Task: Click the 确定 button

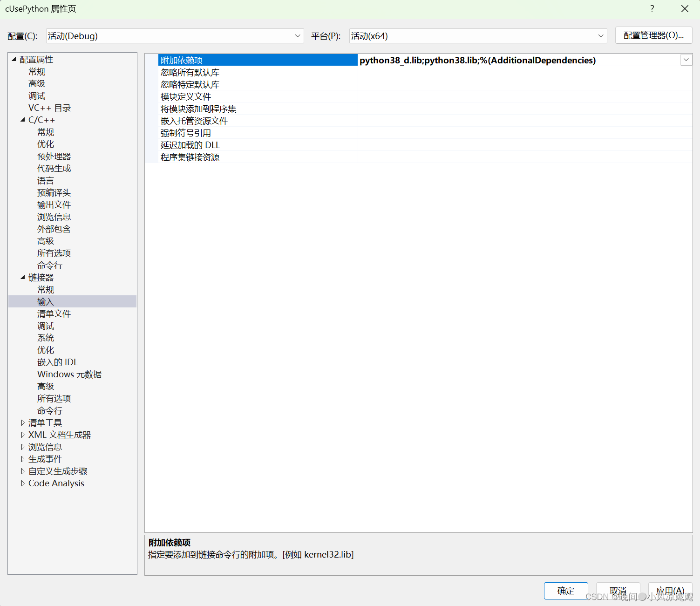Action: pyautogui.click(x=566, y=591)
